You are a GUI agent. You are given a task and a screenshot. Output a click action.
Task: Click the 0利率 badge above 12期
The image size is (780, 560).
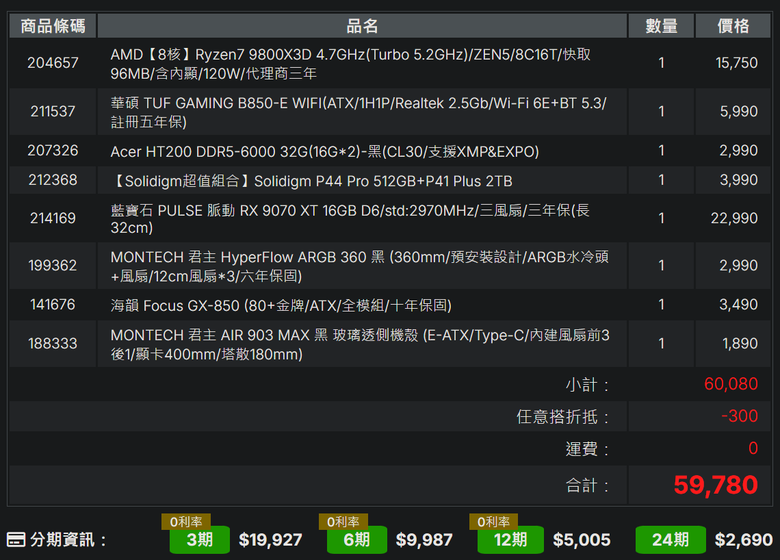[493, 522]
